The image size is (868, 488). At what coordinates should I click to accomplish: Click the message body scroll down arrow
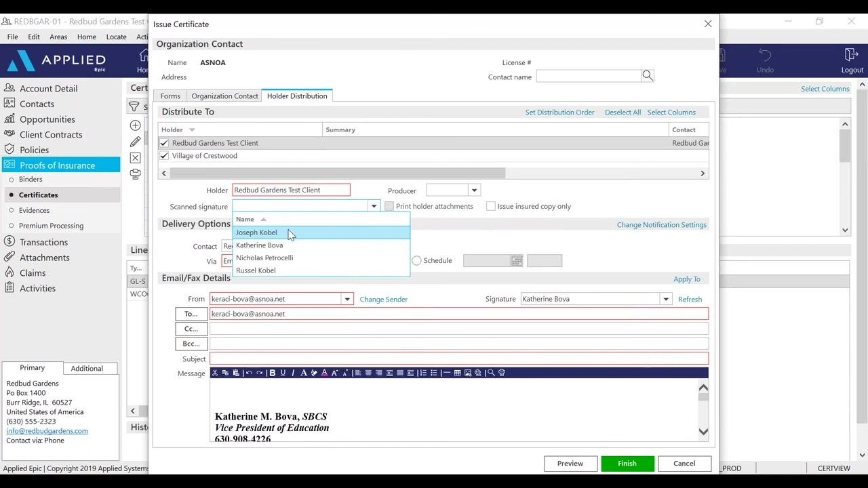[x=703, y=432]
